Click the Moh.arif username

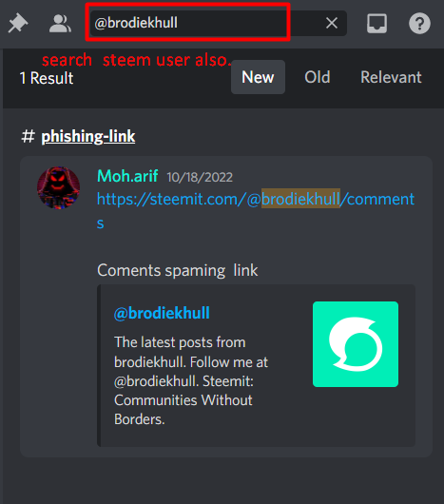pos(127,176)
